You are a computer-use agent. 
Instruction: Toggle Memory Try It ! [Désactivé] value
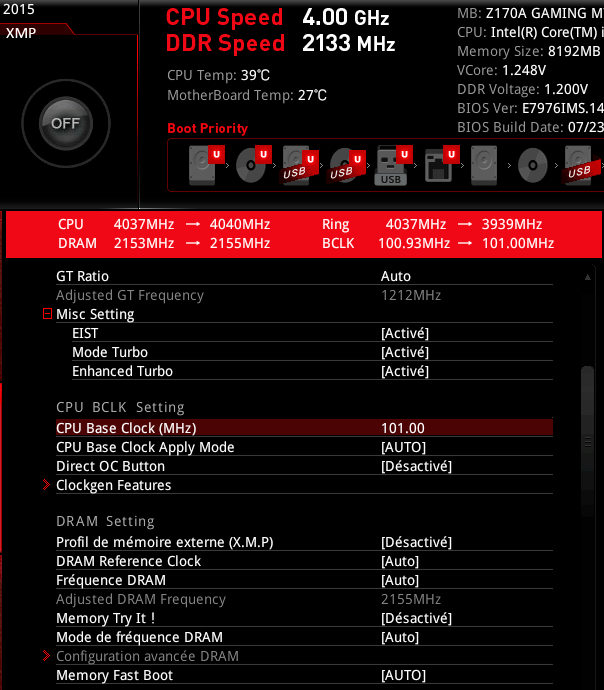tap(416, 618)
